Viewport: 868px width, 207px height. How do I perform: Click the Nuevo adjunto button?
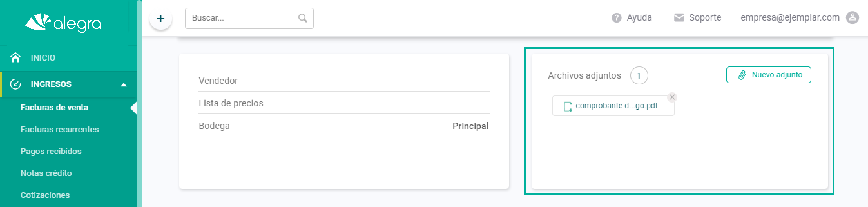768,75
